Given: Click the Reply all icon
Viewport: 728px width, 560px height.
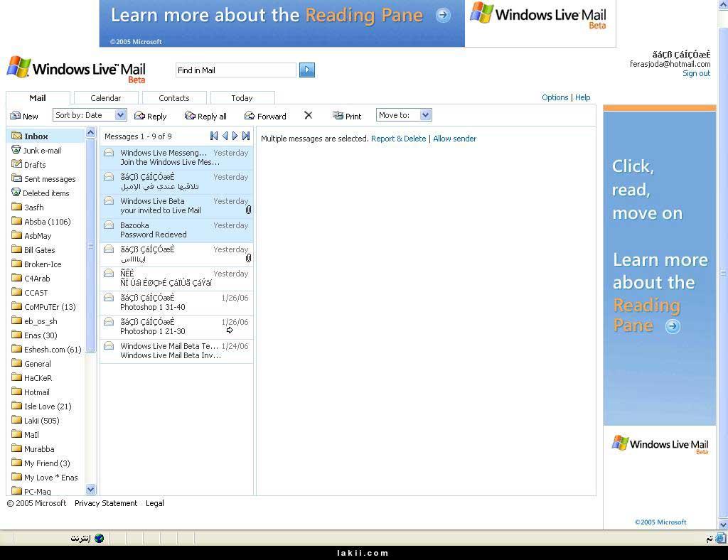Looking at the screenshot, I should pyautogui.click(x=190, y=116).
